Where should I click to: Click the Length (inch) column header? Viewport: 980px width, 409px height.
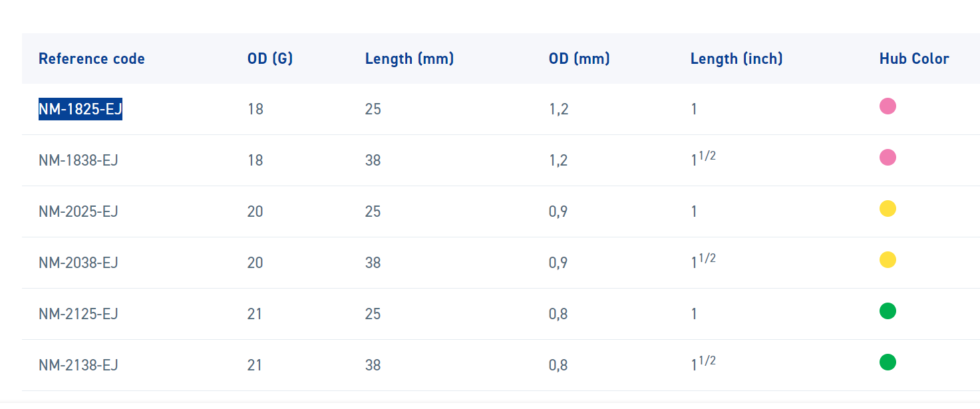736,59
